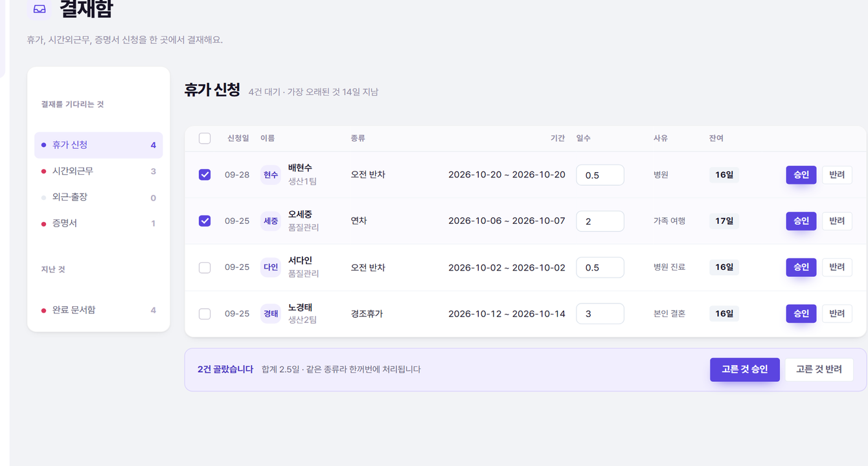
Task: Open the 휴가 신청 sidebar section
Action: 98,145
